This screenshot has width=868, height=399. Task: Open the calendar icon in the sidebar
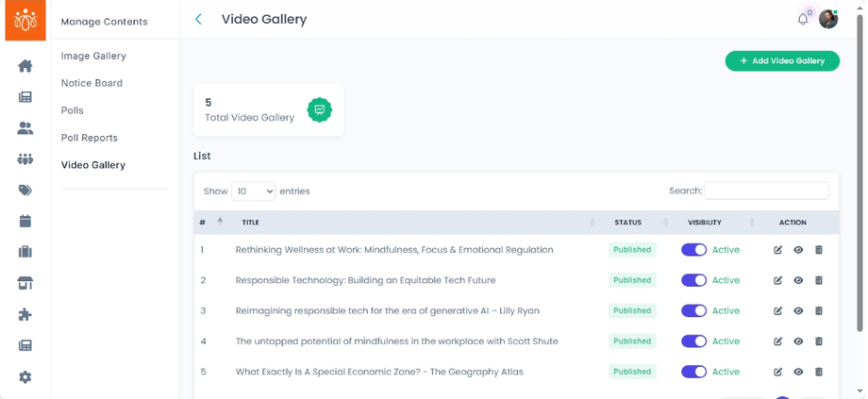click(25, 222)
